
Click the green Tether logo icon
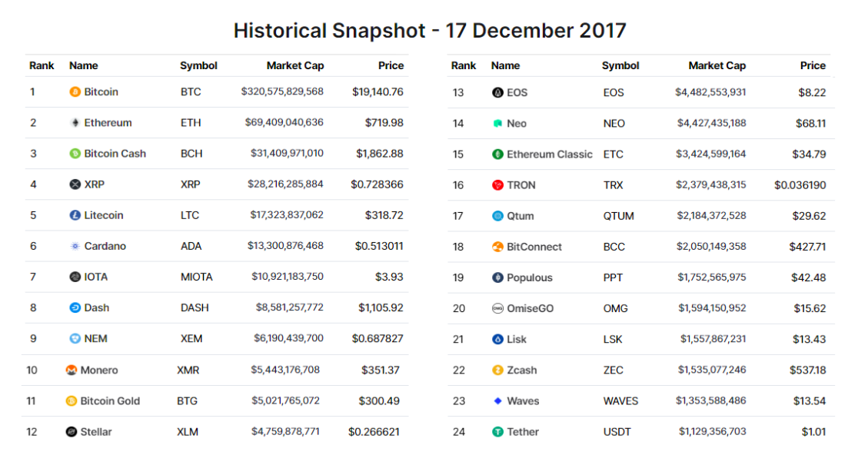[x=497, y=433]
